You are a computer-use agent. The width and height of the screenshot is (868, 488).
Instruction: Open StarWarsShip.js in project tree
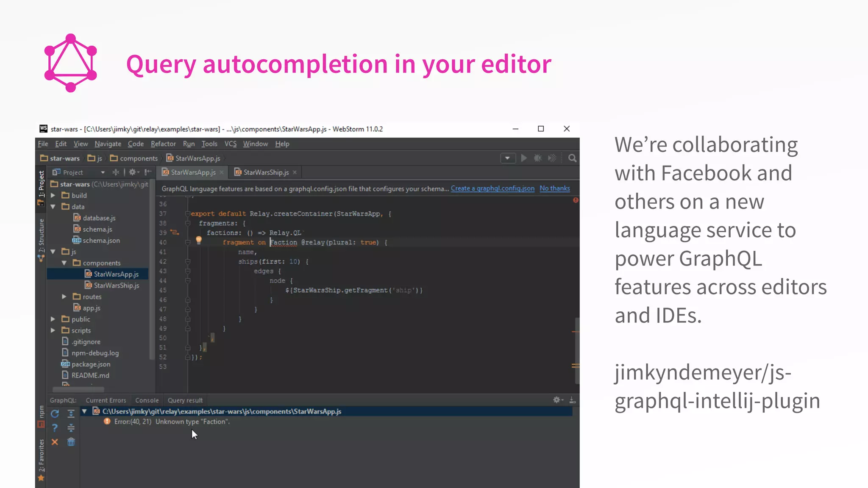pos(112,286)
